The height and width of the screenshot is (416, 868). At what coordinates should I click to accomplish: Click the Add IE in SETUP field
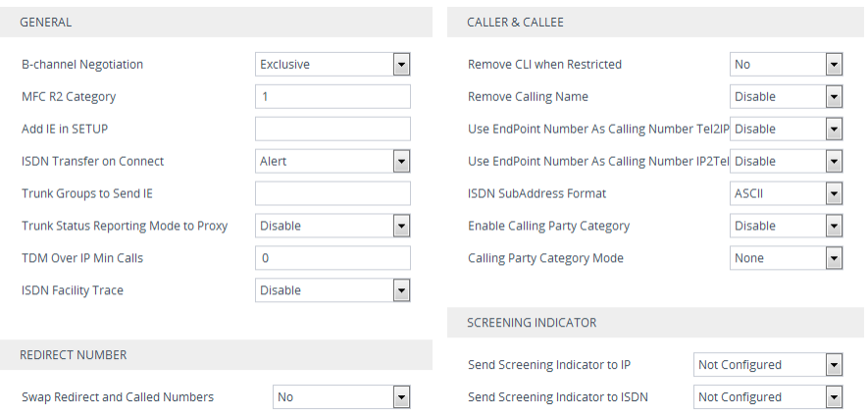(x=332, y=130)
